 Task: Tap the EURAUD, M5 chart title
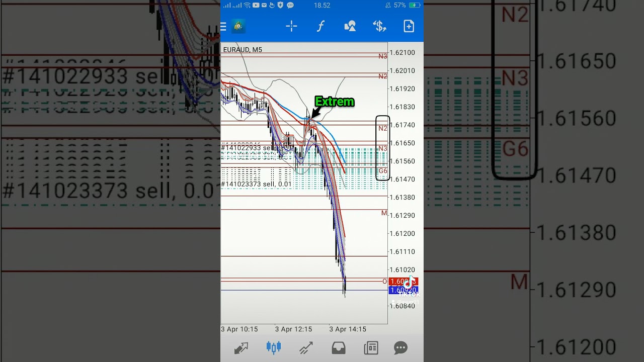[243, 49]
